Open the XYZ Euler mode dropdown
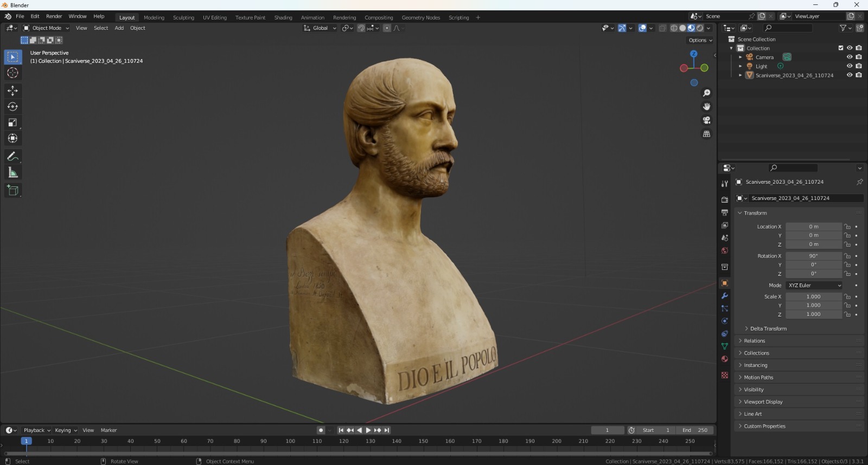This screenshot has height=465, width=868. (814, 285)
